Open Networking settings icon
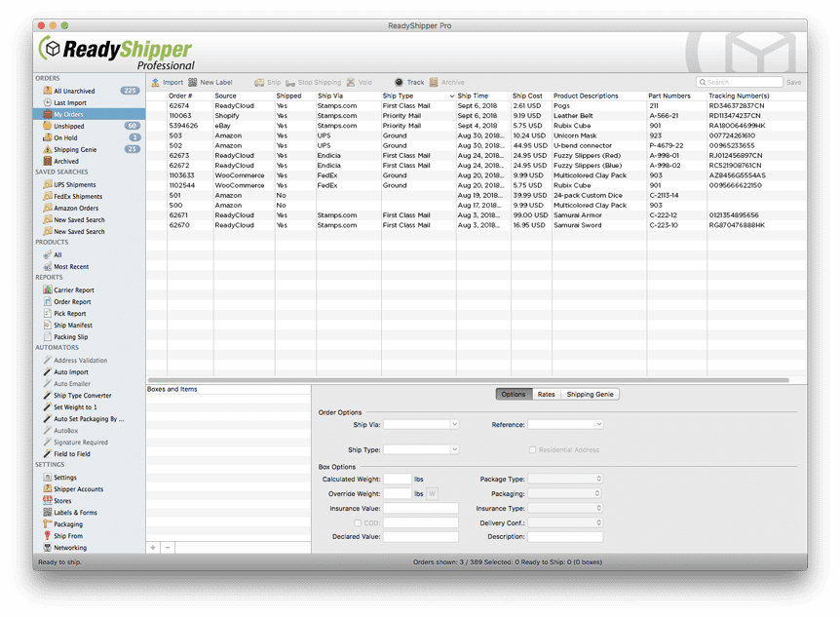The height and width of the screenshot is (617, 840). click(x=47, y=548)
